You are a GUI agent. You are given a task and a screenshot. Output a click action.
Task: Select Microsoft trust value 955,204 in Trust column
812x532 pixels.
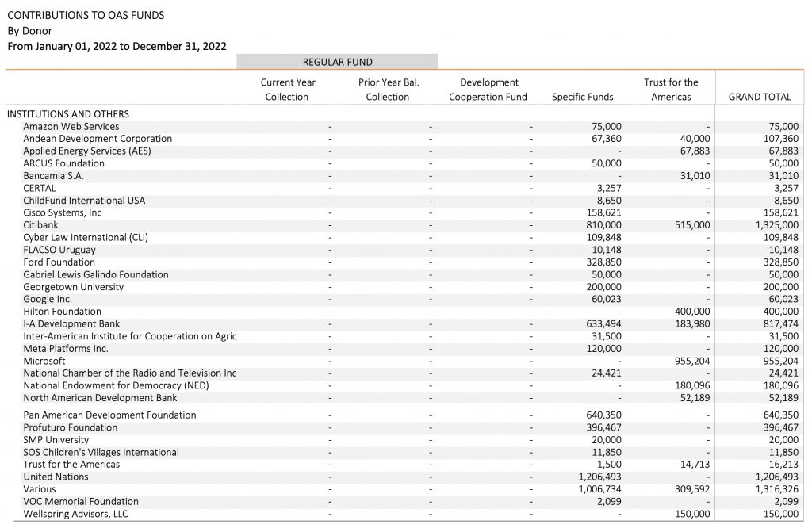[x=692, y=361]
